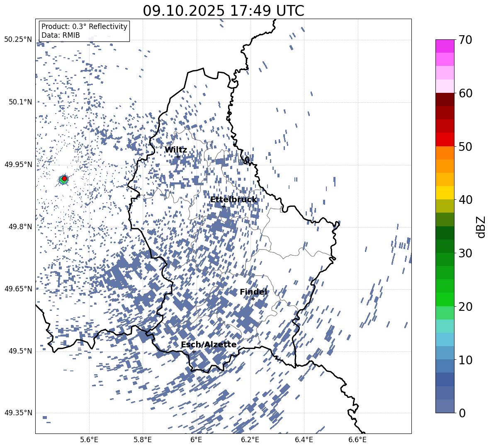Image resolution: width=491 pixels, height=448 pixels.
Task: Click the Ettelbruck plus location marker
Action: 224,206
